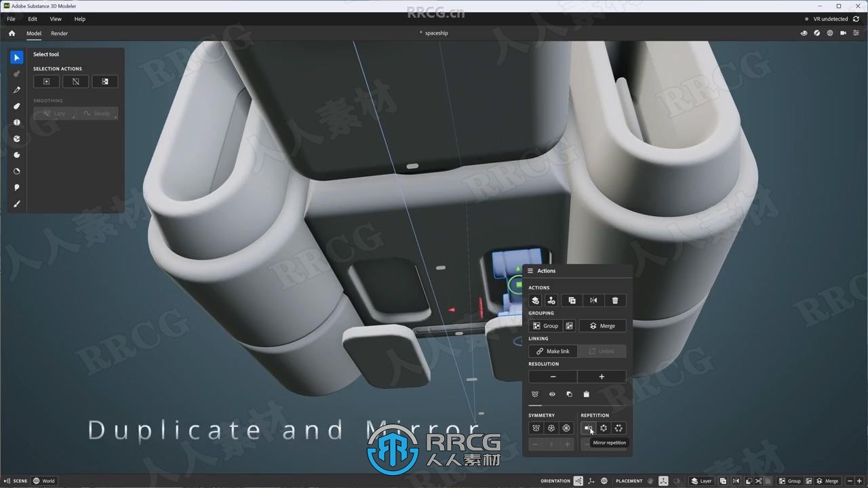Click the Mirror flip icon in Actions panel
Viewport: 868px width, 488px height.
click(593, 300)
